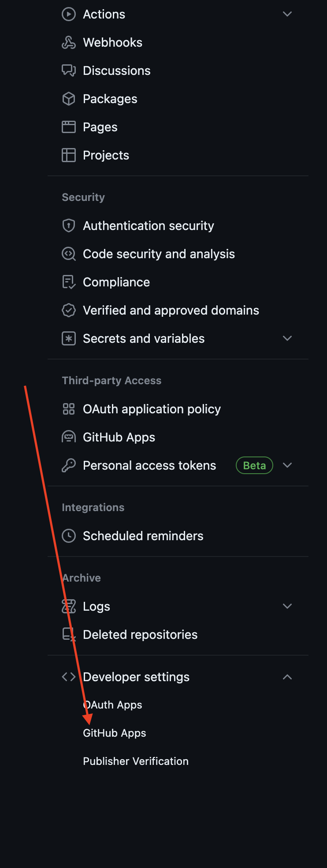This screenshot has width=327, height=868.
Task: Open the Publisher Verification page
Action: [135, 761]
